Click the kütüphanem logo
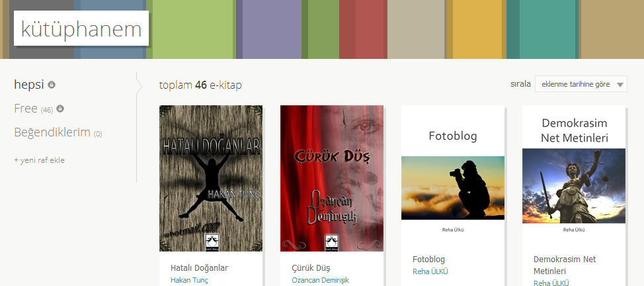The image size is (644, 286). tap(81, 28)
